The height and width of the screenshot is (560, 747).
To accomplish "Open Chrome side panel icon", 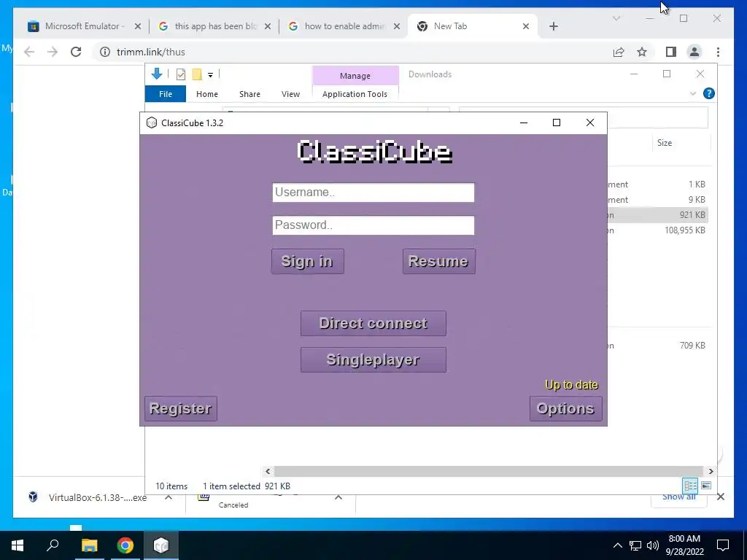I will pyautogui.click(x=671, y=52).
